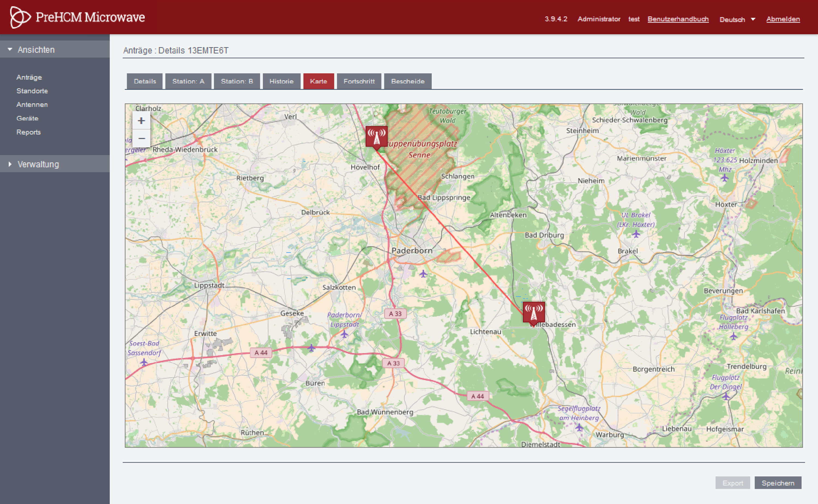The image size is (818, 504).
Task: Click the Delbrück label on map
Action: [x=315, y=212]
